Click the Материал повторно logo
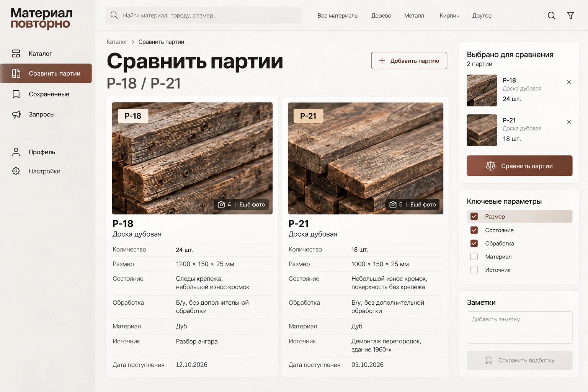This screenshot has width=588, height=392. [x=41, y=18]
